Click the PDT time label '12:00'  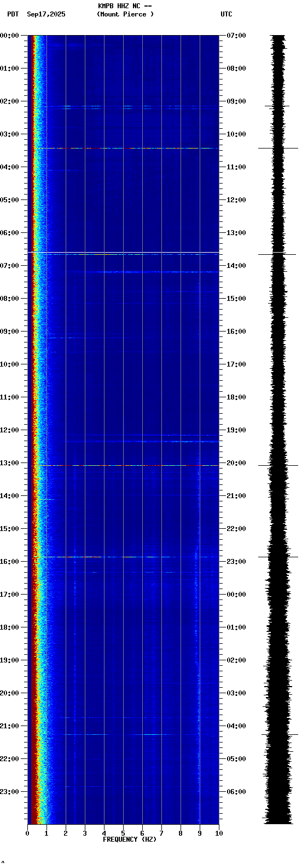click(9, 430)
